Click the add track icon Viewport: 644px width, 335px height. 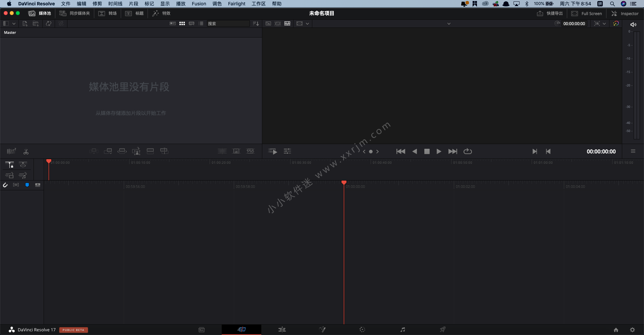pos(38,185)
